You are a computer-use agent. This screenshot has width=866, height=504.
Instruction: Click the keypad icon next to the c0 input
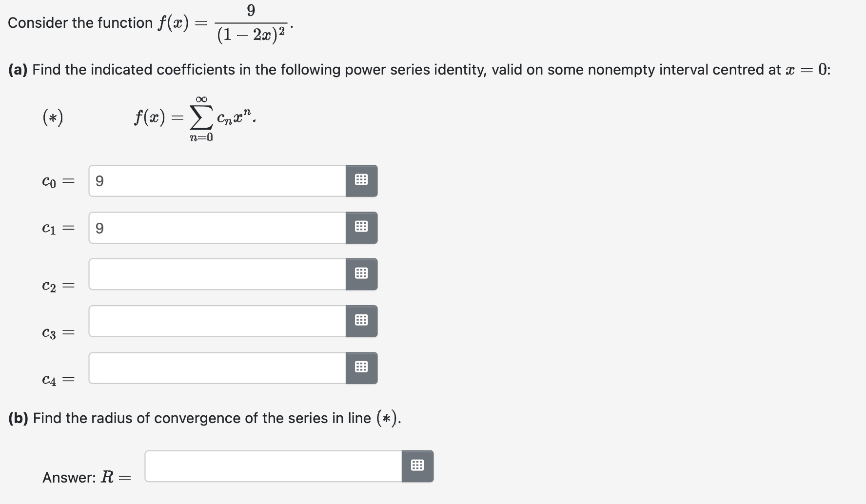361,180
